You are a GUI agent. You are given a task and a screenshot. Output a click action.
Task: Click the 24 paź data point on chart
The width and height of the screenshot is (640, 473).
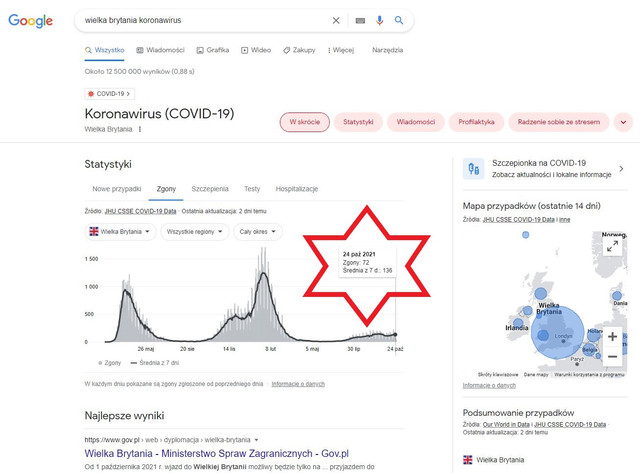pyautogui.click(x=395, y=335)
